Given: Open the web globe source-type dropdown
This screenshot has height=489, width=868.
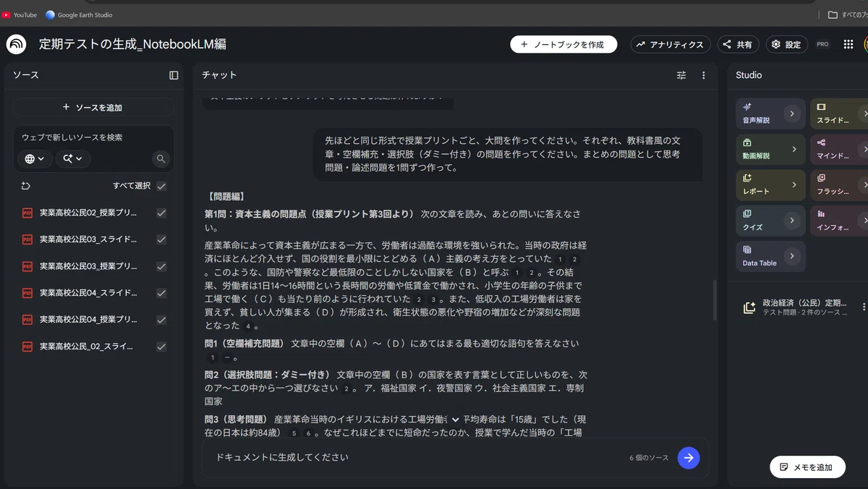Looking at the screenshot, I should click(x=35, y=158).
